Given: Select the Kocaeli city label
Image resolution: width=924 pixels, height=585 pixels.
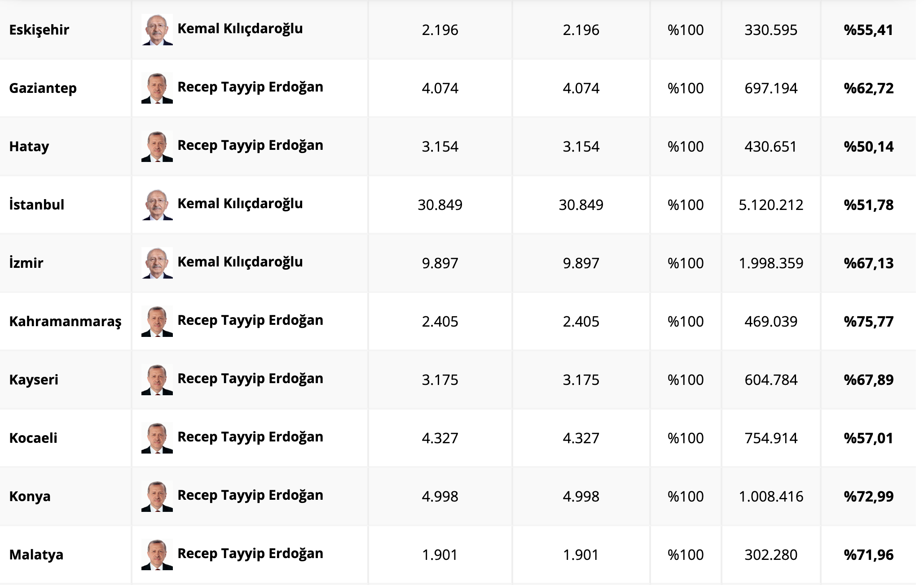Looking at the screenshot, I should pos(33,438).
